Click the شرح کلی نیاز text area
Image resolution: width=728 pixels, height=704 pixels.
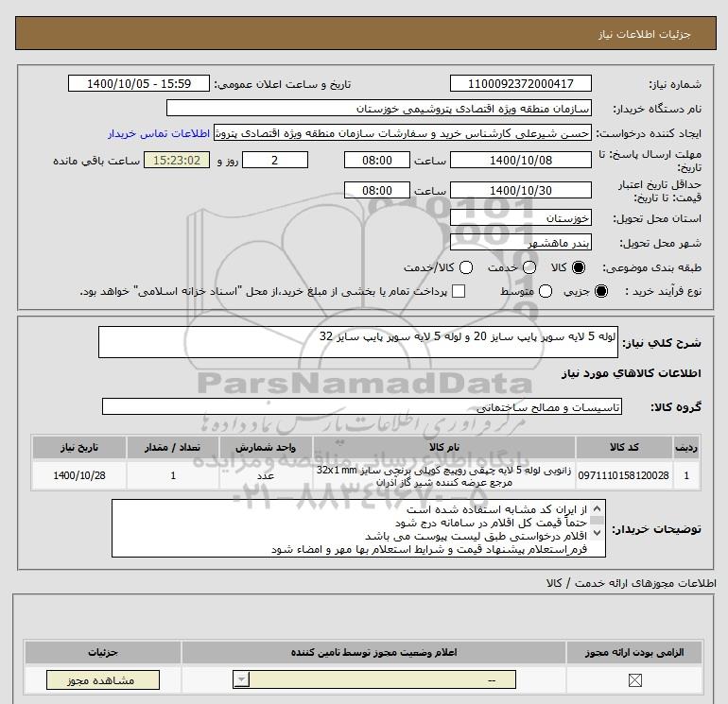[x=358, y=342]
